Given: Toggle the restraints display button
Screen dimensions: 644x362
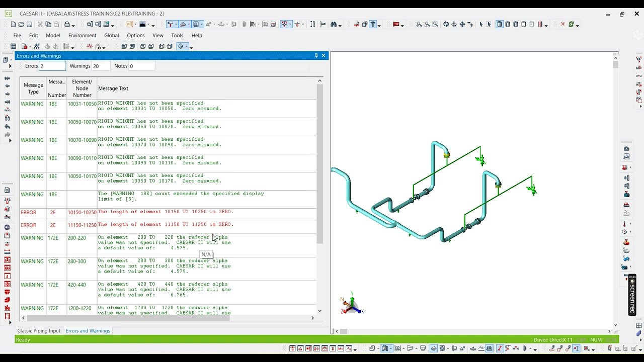Looking at the screenshot, I should coord(172,24).
